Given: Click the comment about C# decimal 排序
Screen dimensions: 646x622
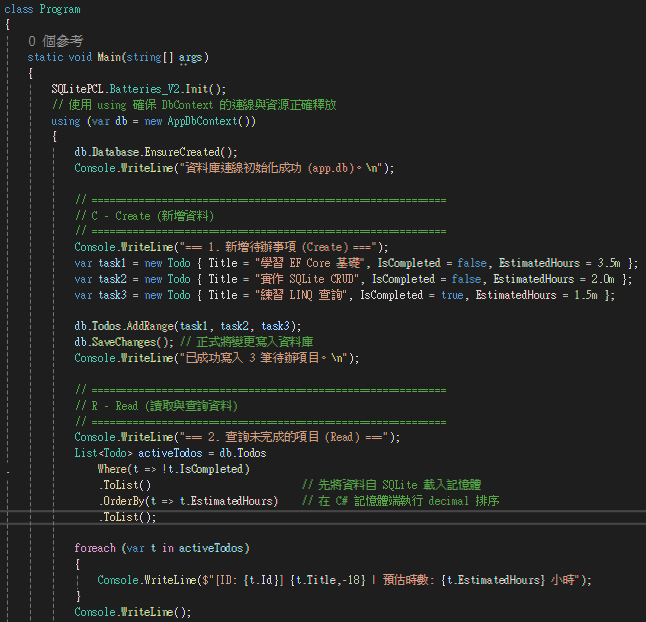Looking at the screenshot, I should (400, 501).
